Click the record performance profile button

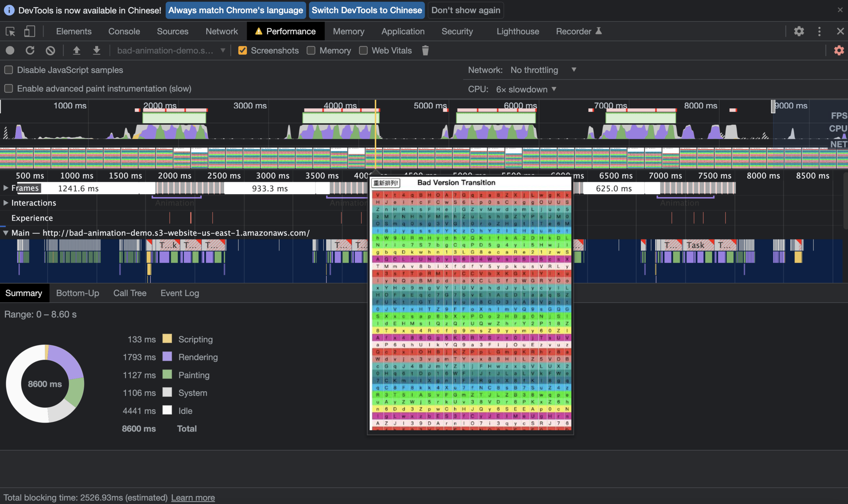point(10,50)
